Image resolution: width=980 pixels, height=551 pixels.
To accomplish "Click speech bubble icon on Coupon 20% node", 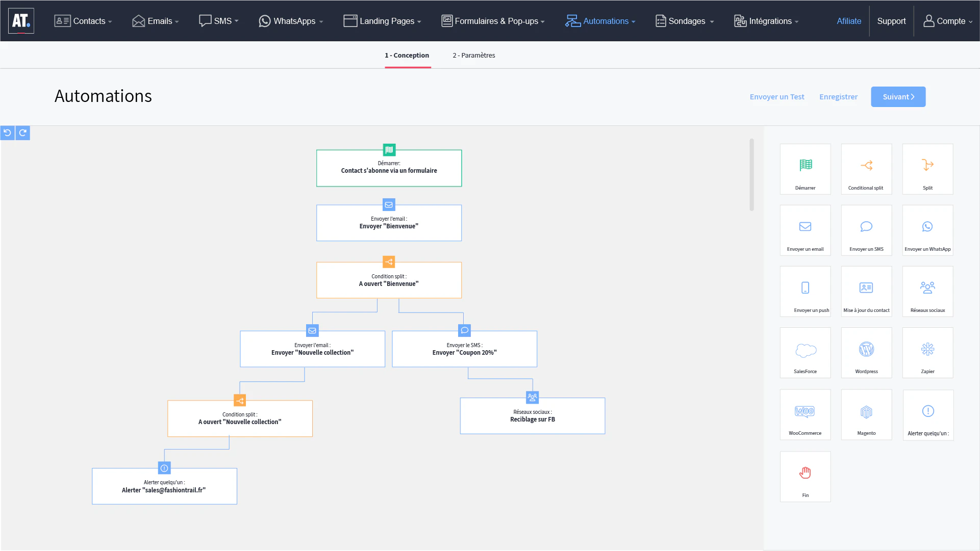I will [x=464, y=330].
